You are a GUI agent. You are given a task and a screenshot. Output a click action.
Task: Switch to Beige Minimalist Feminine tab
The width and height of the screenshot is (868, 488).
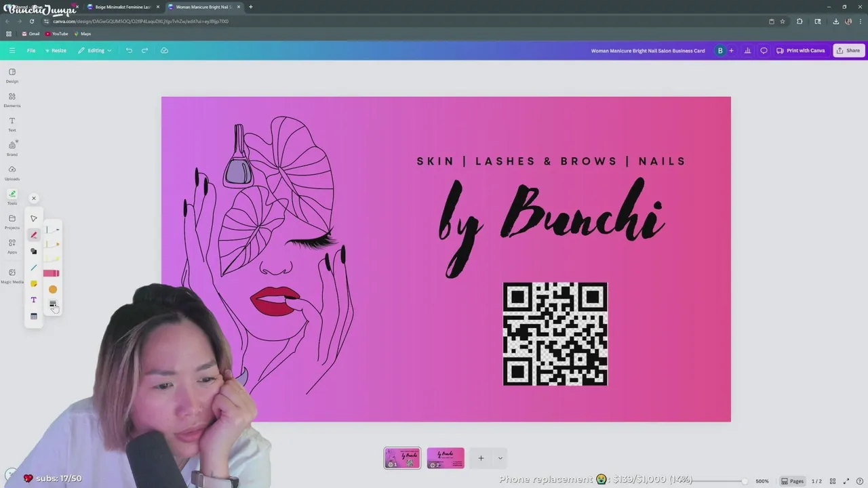[x=123, y=7]
